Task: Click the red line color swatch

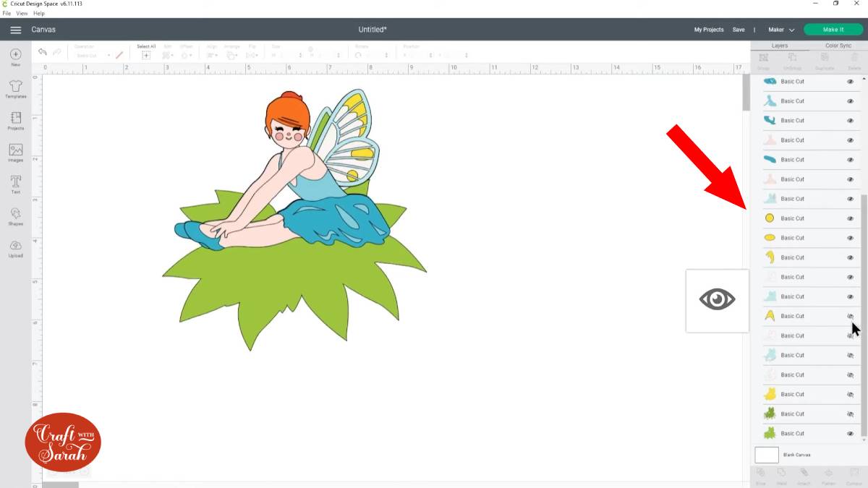Action: [119, 55]
